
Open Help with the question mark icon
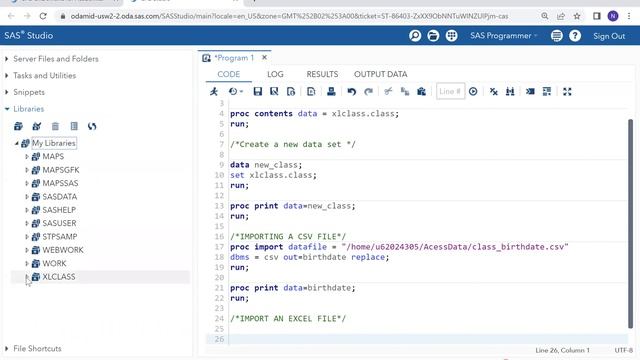tap(575, 36)
